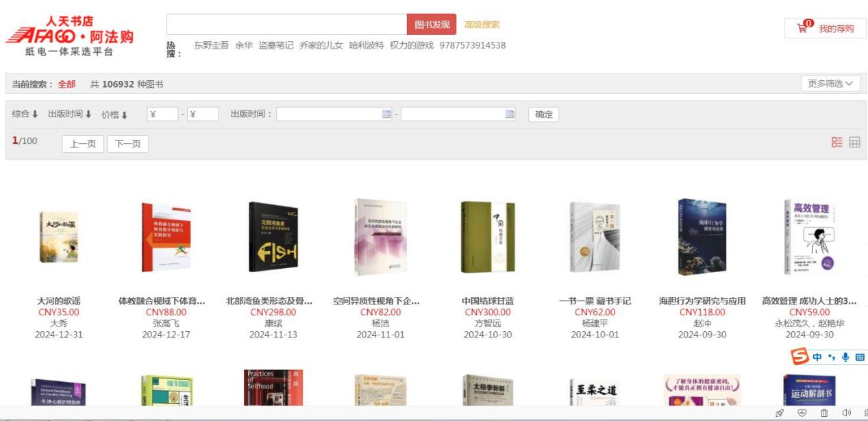Toggle sort by 综合 ranking

point(25,114)
